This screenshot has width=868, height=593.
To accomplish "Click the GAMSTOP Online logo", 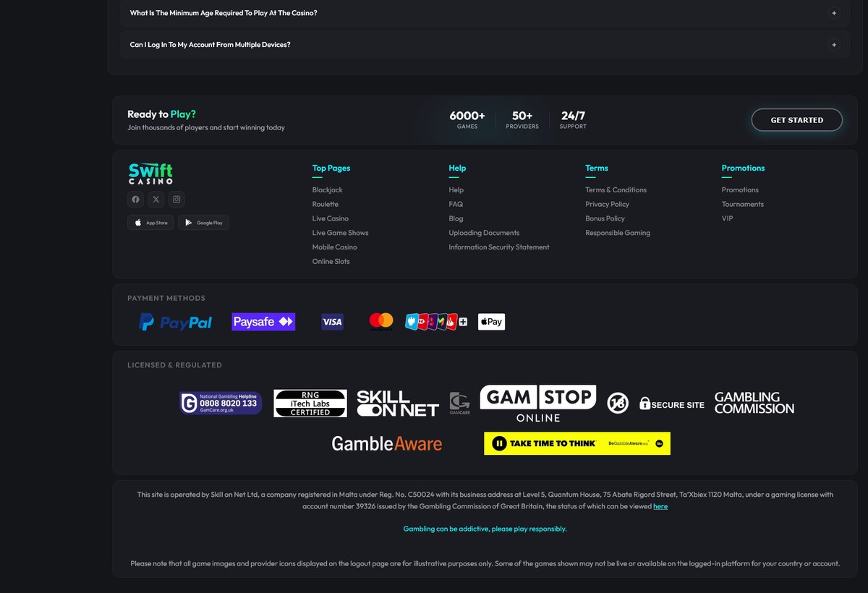I will [538, 404].
